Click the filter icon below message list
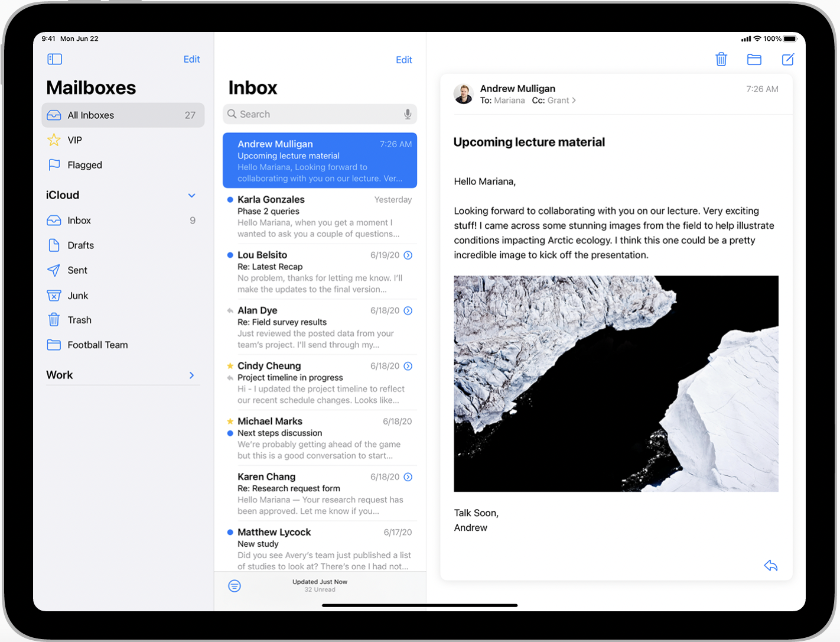 tap(235, 586)
